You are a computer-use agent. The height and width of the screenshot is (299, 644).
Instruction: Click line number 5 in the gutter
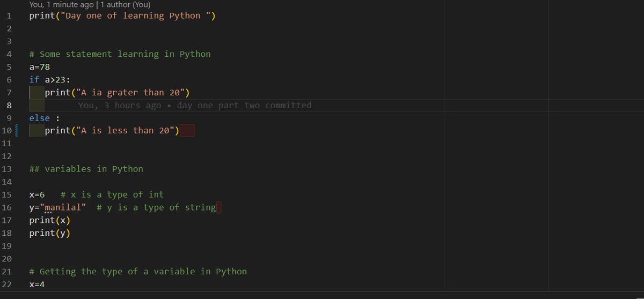point(10,67)
